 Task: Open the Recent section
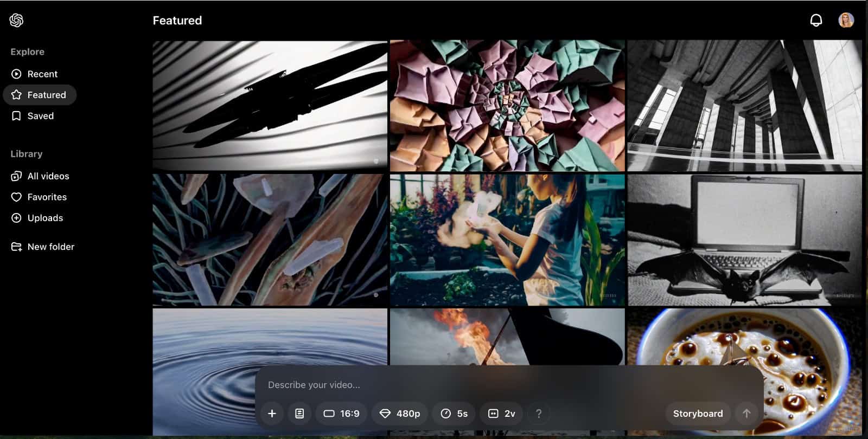pos(35,74)
